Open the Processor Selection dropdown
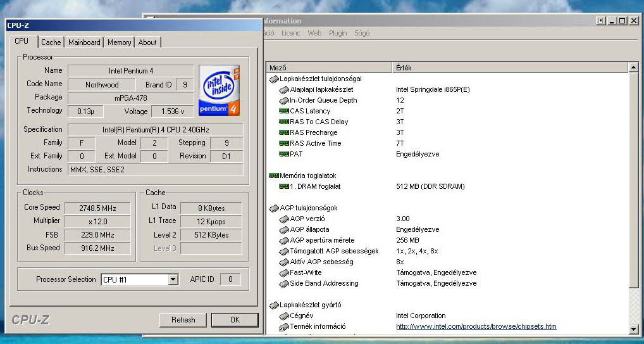Image resolution: width=644 pixels, height=344 pixels. coord(173,279)
